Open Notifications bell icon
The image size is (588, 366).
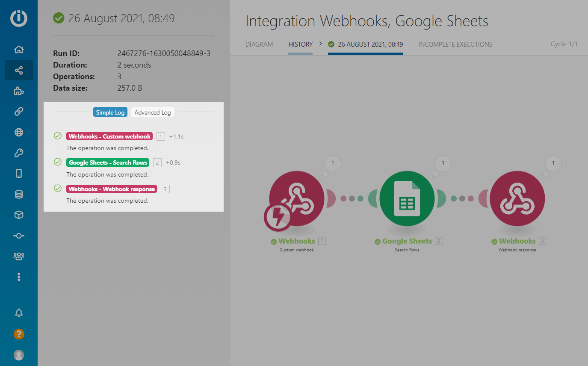click(19, 313)
